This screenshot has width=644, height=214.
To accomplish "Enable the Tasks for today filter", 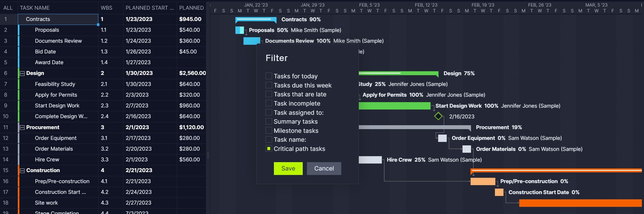I will click(x=269, y=76).
